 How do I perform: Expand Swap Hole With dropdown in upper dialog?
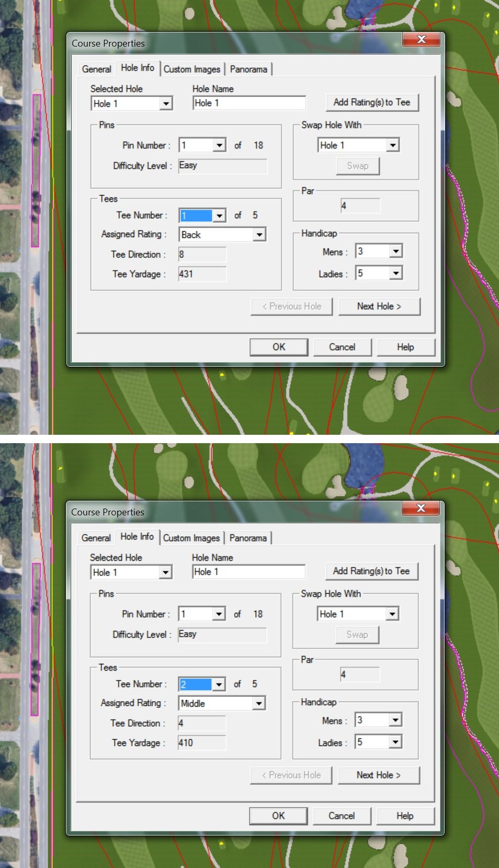click(x=393, y=145)
